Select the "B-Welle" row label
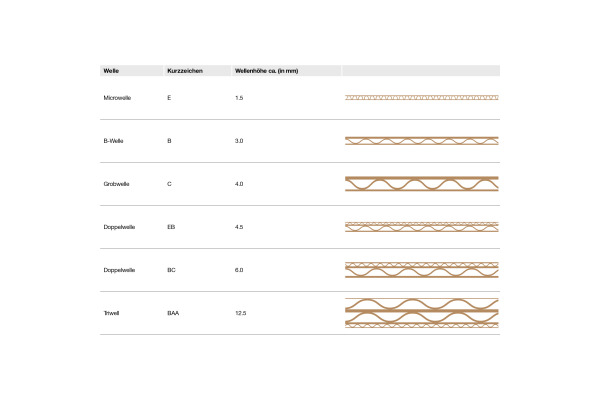 [x=113, y=141]
